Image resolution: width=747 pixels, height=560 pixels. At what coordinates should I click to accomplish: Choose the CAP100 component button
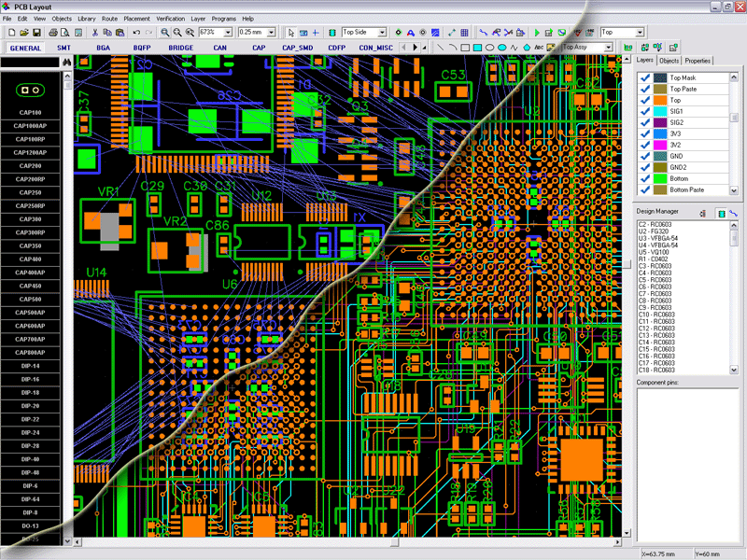point(31,113)
